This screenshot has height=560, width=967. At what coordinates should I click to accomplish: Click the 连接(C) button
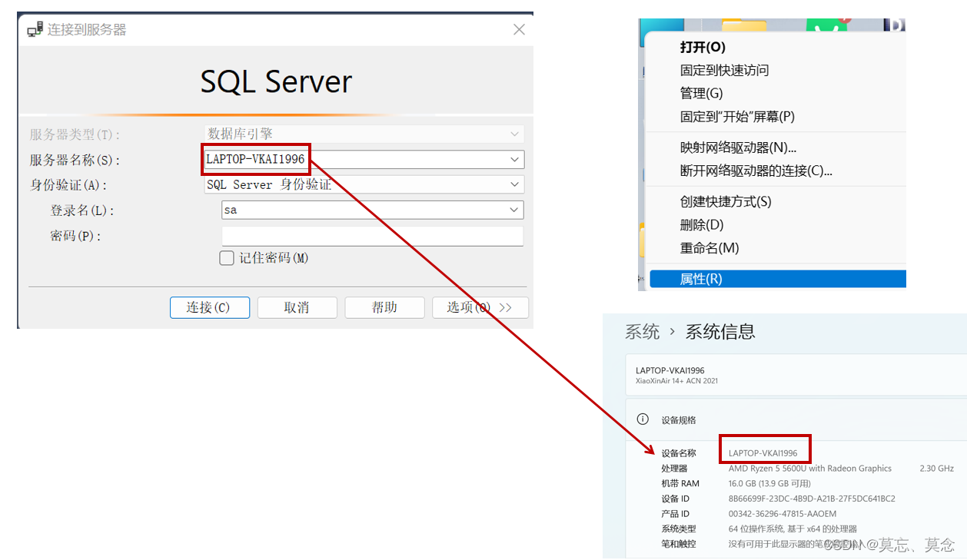pyautogui.click(x=210, y=307)
